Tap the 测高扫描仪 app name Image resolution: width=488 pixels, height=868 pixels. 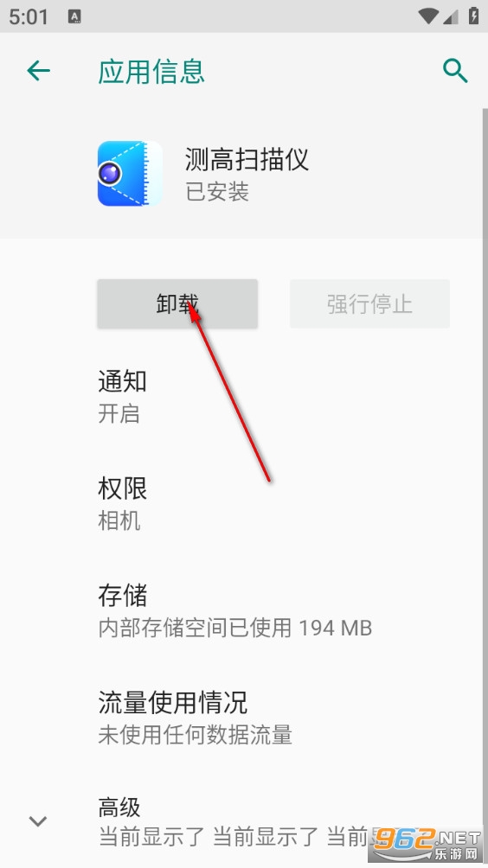tap(247, 159)
